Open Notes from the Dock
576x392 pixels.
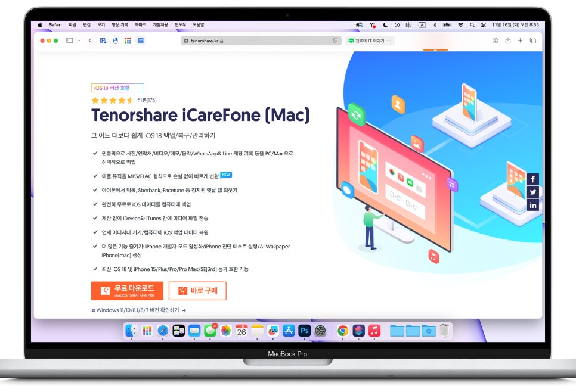coord(257,331)
